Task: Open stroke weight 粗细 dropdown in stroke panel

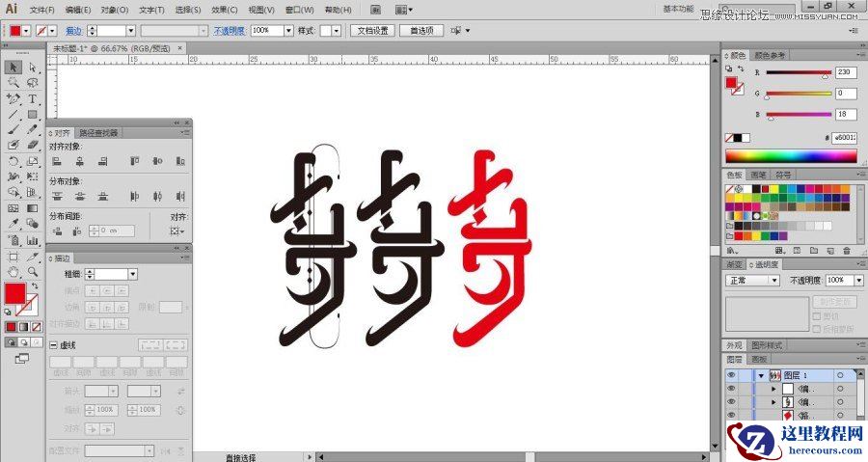Action: (x=132, y=275)
